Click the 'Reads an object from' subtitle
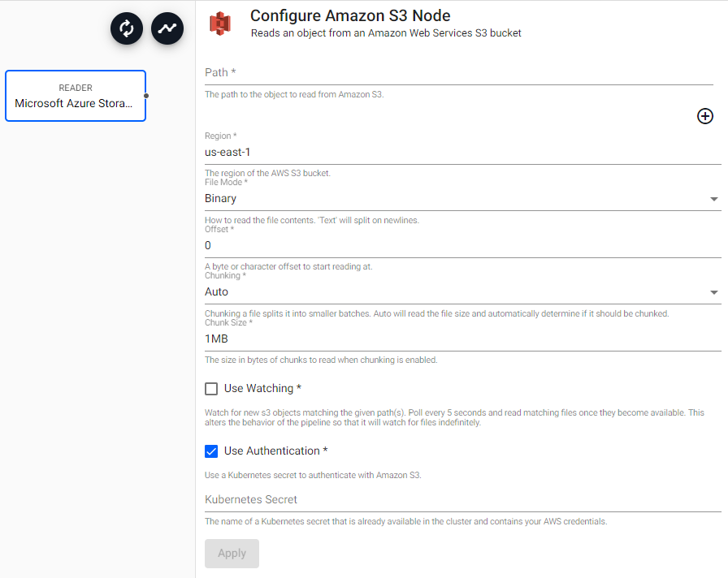 click(x=386, y=33)
